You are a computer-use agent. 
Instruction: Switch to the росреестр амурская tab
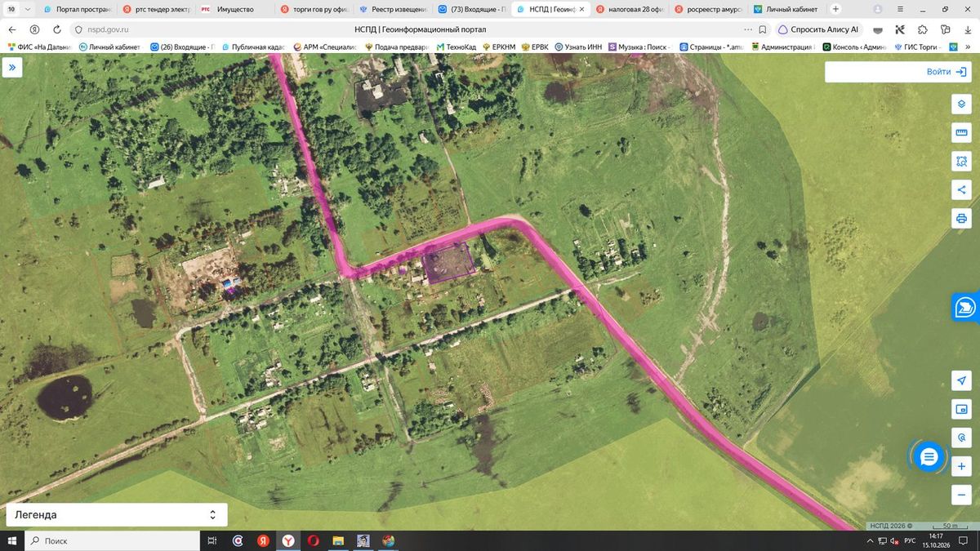pyautogui.click(x=708, y=9)
